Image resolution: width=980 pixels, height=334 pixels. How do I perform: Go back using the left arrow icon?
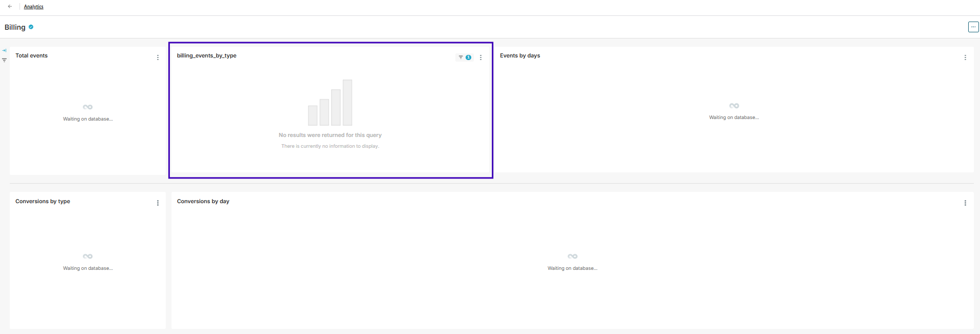click(10, 7)
